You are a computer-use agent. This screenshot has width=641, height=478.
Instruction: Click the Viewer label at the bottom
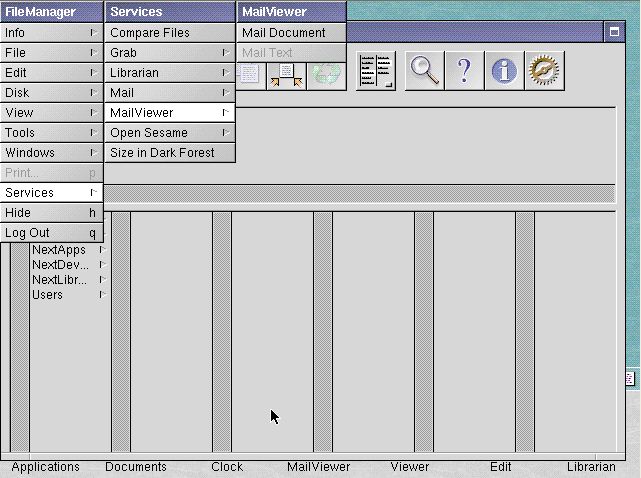[410, 467]
